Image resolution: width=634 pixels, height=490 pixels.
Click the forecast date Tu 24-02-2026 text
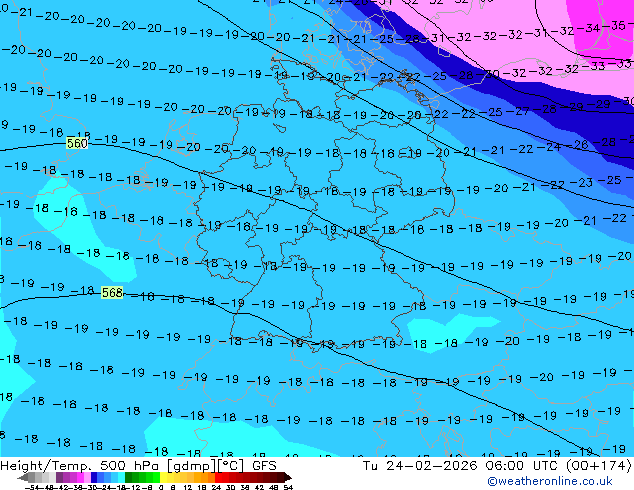pos(420,466)
